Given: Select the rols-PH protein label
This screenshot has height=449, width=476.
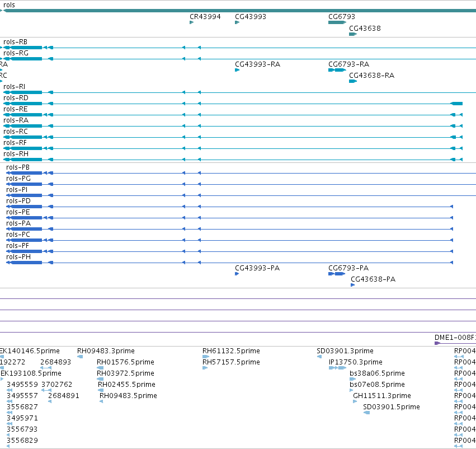Looking at the screenshot, I should pyautogui.click(x=18, y=257).
